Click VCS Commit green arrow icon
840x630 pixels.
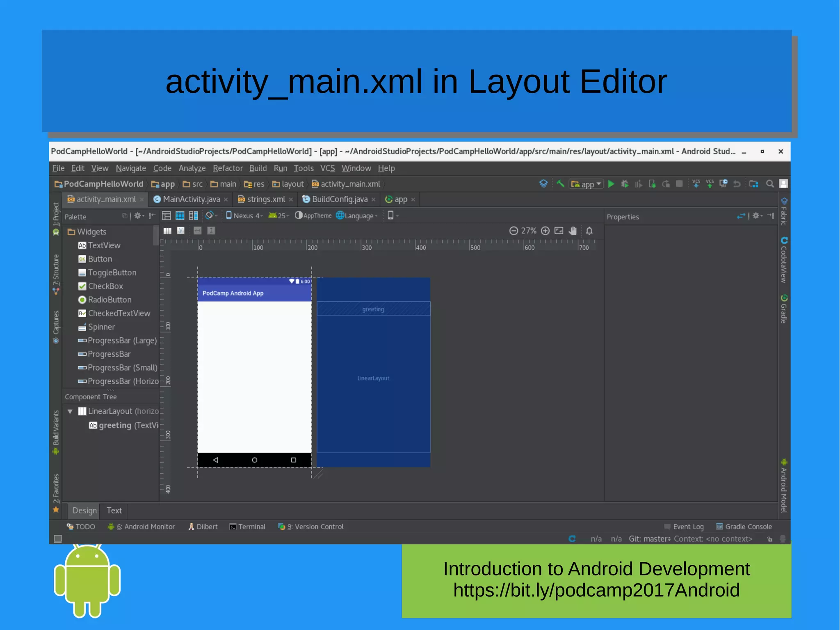(710, 183)
